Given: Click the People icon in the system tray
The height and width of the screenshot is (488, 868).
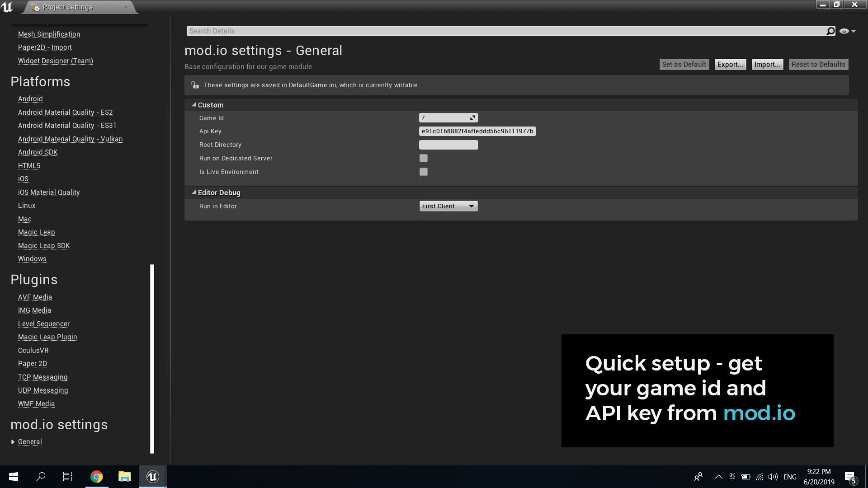Looking at the screenshot, I should pyautogui.click(x=698, y=477).
